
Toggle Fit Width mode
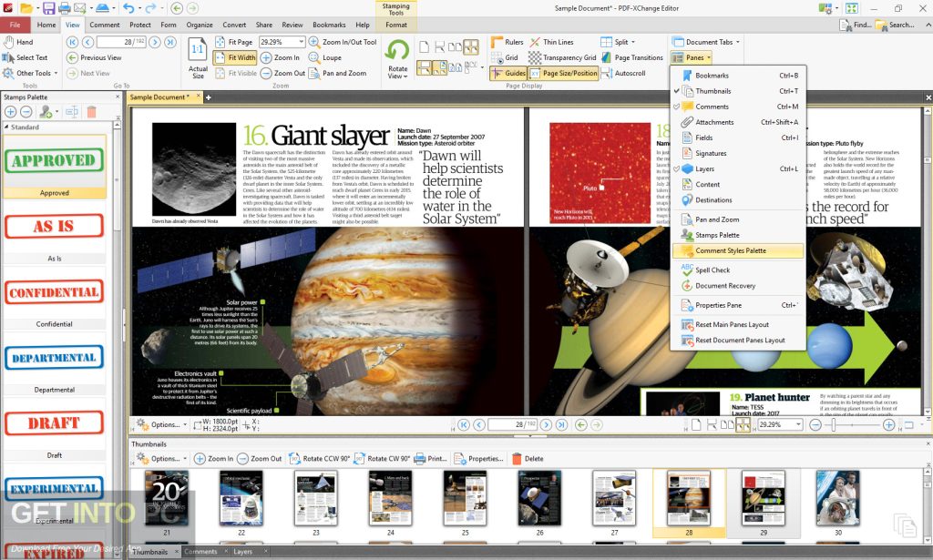tap(234, 57)
